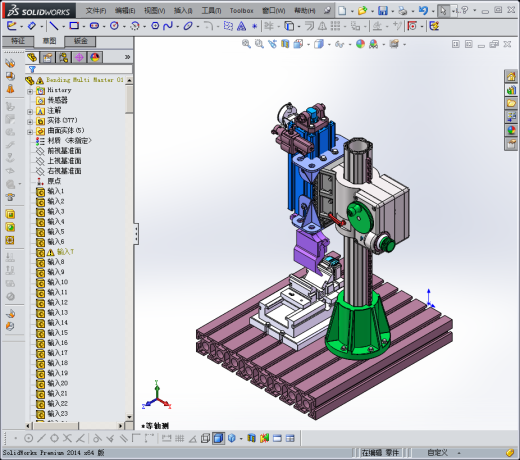Expand the 曲面实体 (5) folder
The width and height of the screenshot is (520, 460).
coord(30,132)
